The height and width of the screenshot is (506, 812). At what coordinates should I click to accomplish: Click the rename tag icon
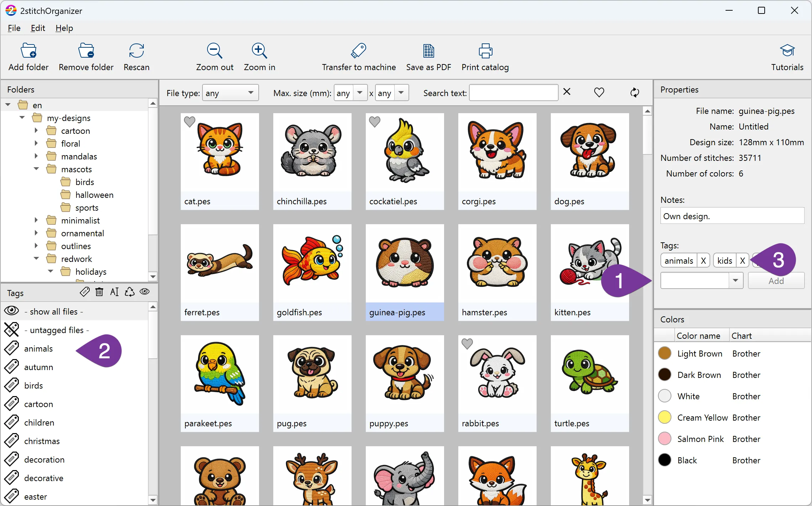(114, 292)
